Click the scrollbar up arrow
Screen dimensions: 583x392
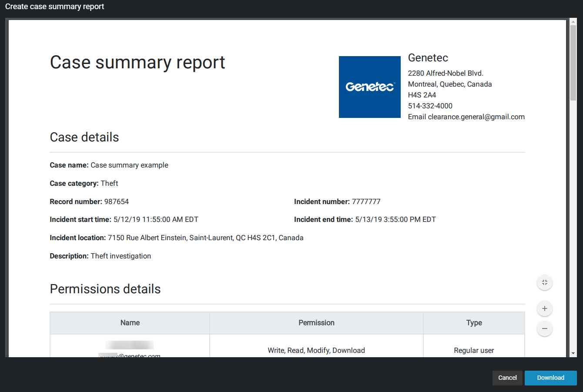point(573,22)
